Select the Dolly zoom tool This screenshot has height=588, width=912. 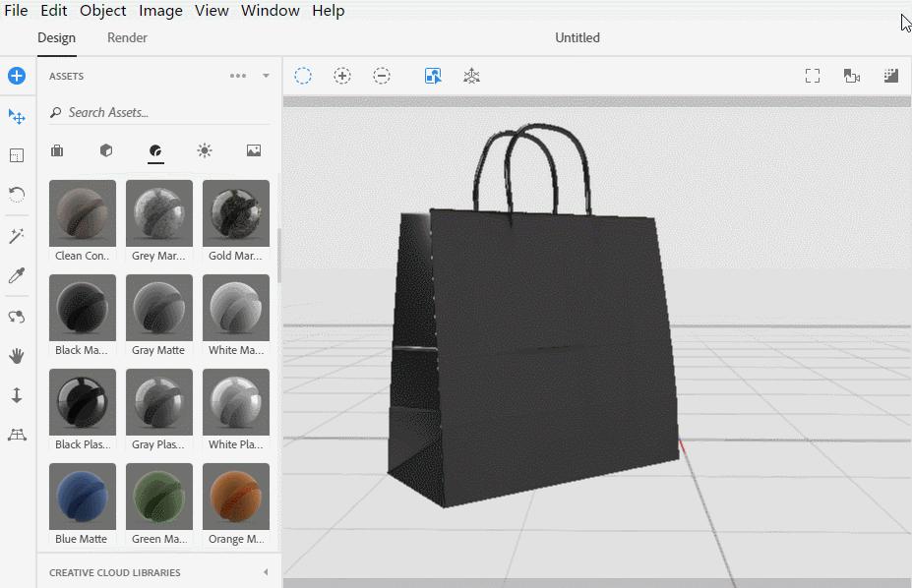coord(16,394)
